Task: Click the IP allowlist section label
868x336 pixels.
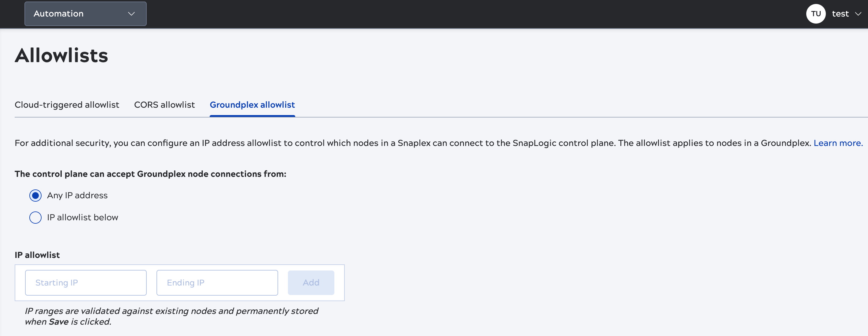Action: click(x=37, y=255)
